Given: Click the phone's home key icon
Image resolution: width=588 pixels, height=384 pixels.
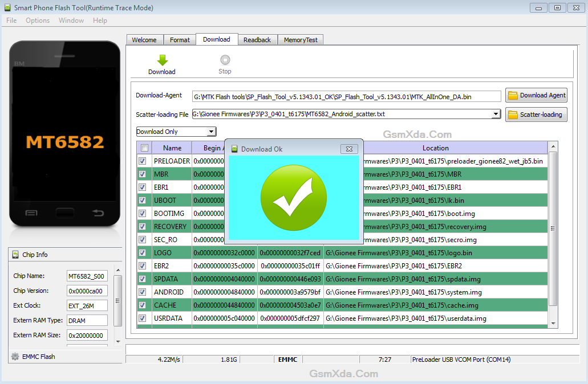Looking at the screenshot, I should click(64, 213).
